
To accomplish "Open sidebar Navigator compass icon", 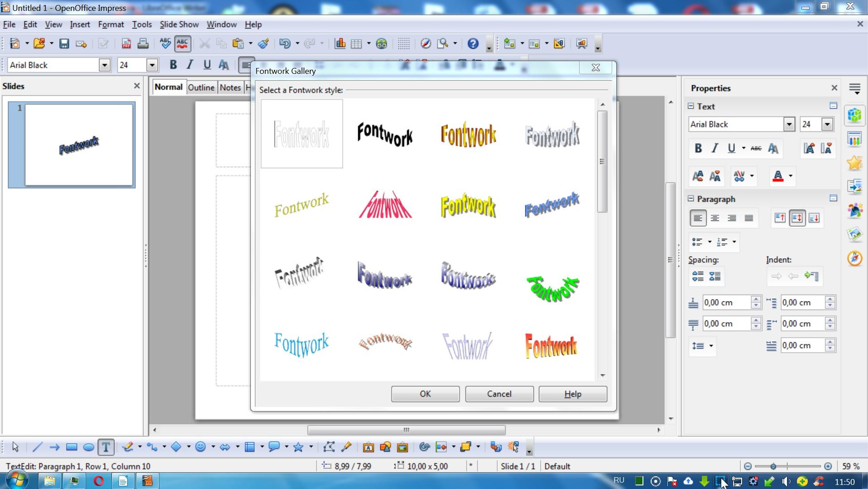I will tap(854, 258).
